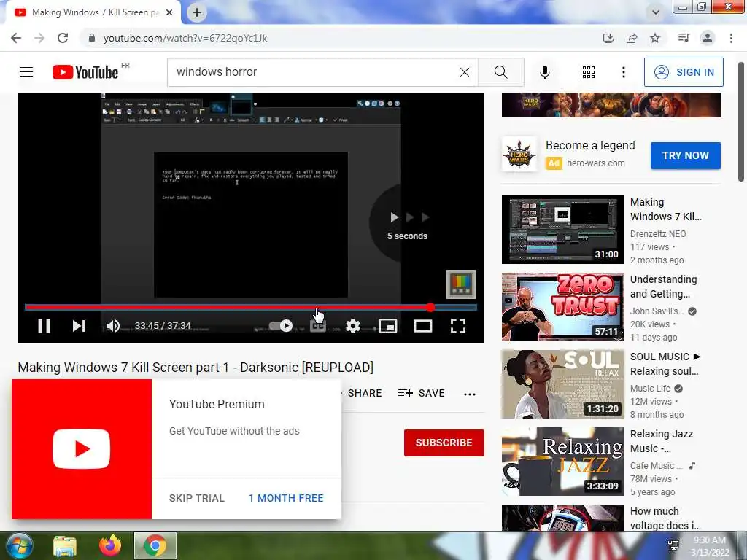This screenshot has height=560, width=747.
Task: Click TRY NOW on Hero Wars ad
Action: click(x=686, y=155)
